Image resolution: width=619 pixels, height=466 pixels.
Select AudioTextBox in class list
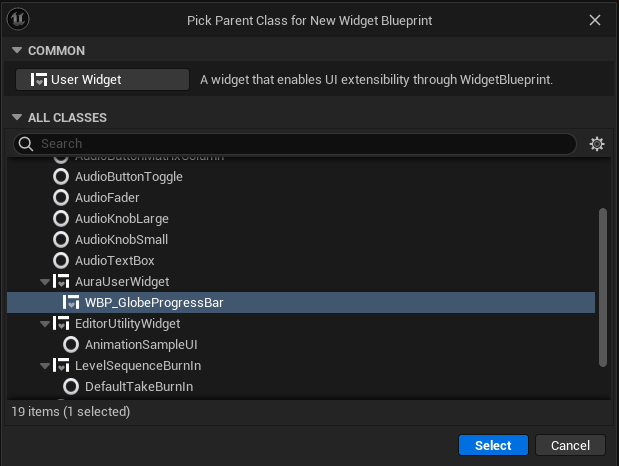(114, 260)
